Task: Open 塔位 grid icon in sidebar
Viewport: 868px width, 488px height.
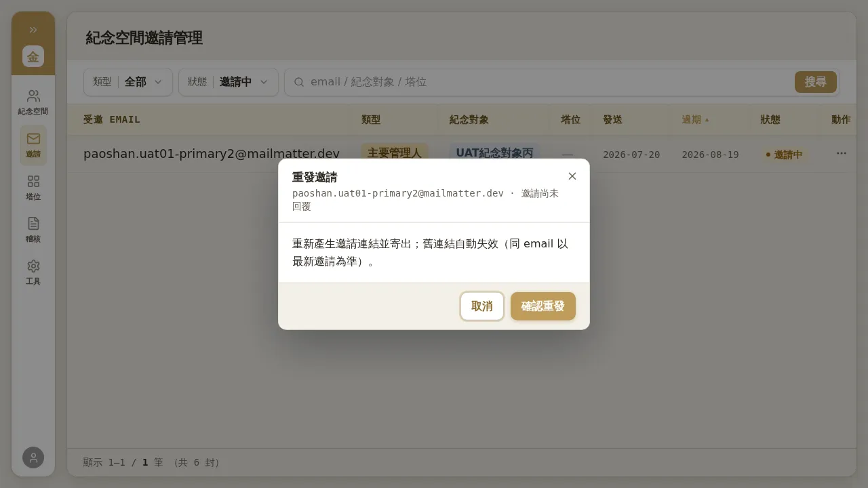Action: click(33, 188)
